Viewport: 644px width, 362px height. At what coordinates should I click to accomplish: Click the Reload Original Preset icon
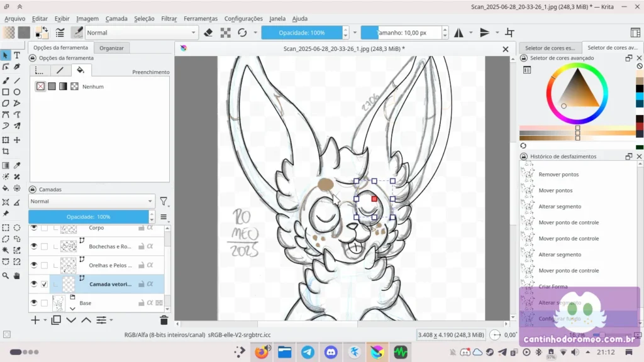(x=242, y=33)
